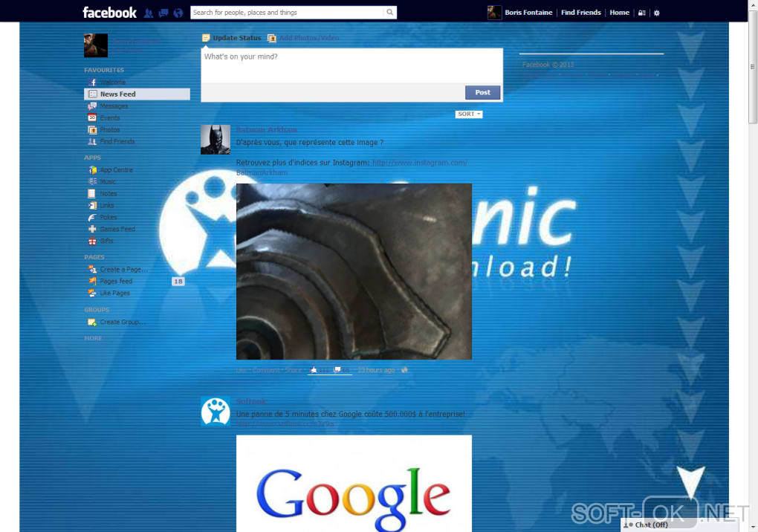Open the messages icon in top bar

(x=163, y=13)
